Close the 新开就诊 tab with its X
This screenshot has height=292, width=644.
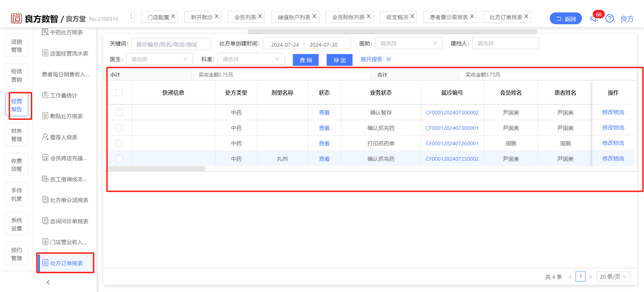tap(217, 17)
